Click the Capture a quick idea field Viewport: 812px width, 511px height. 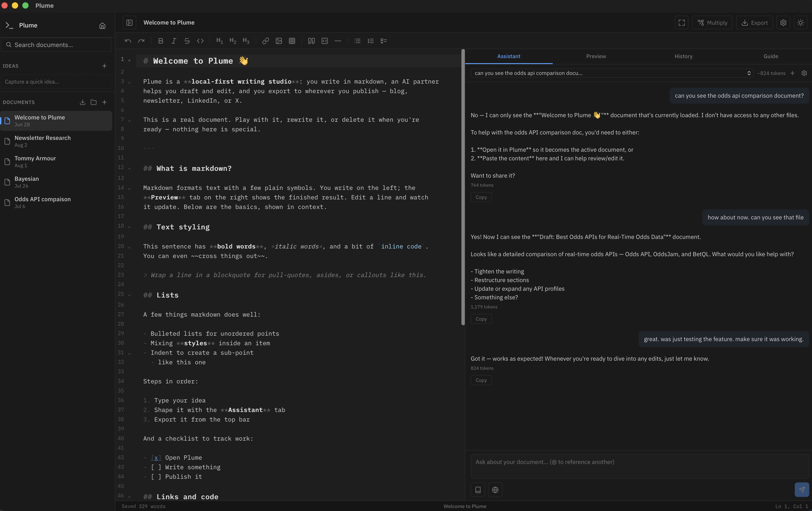click(x=56, y=82)
